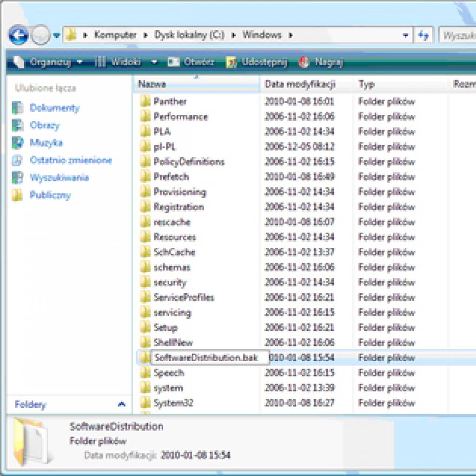Click the greyed Forward navigation button

41,35
